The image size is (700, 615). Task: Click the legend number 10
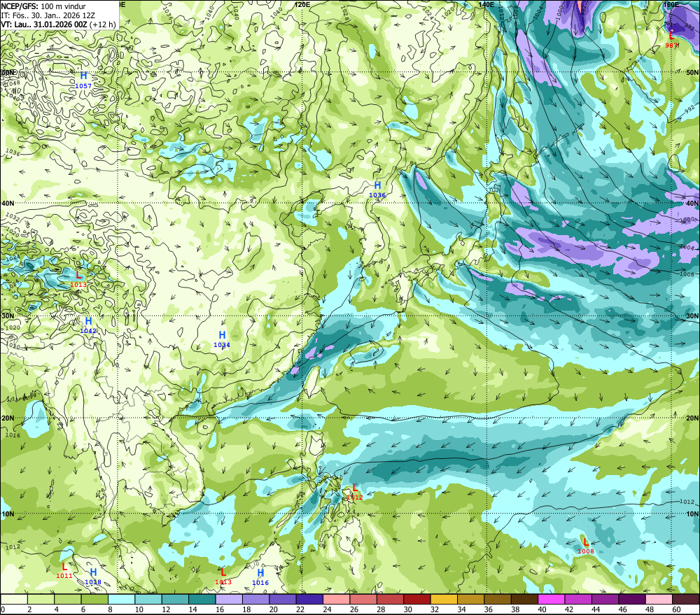click(x=139, y=609)
